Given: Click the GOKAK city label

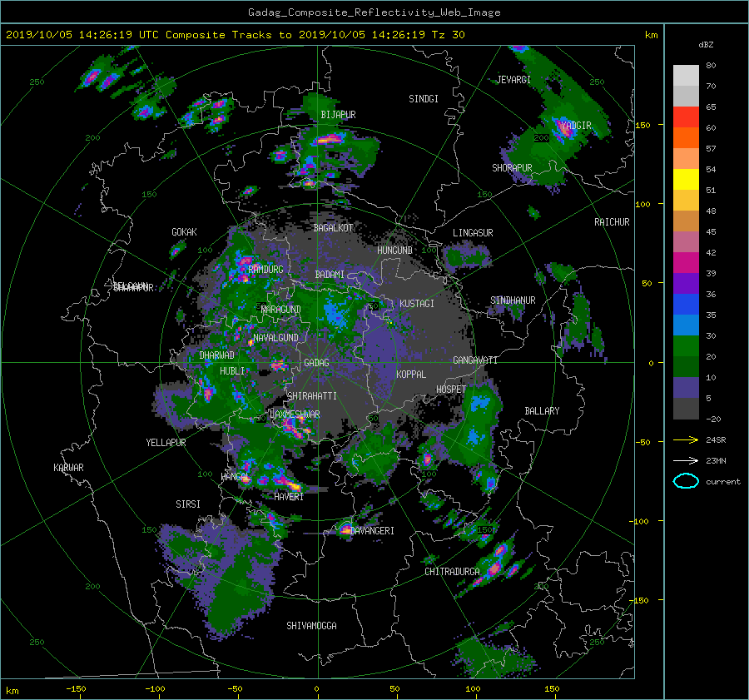Looking at the screenshot, I should click(184, 231).
